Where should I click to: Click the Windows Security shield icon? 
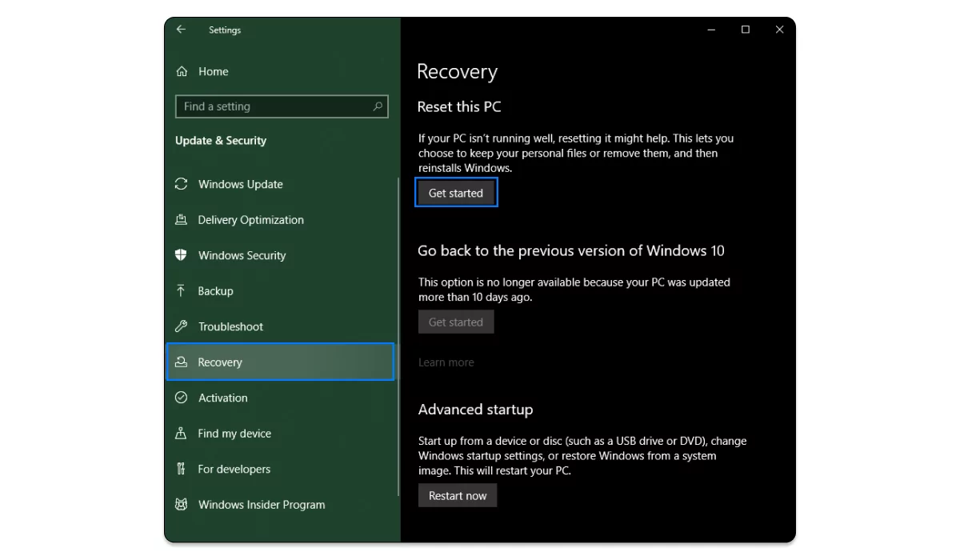click(182, 255)
